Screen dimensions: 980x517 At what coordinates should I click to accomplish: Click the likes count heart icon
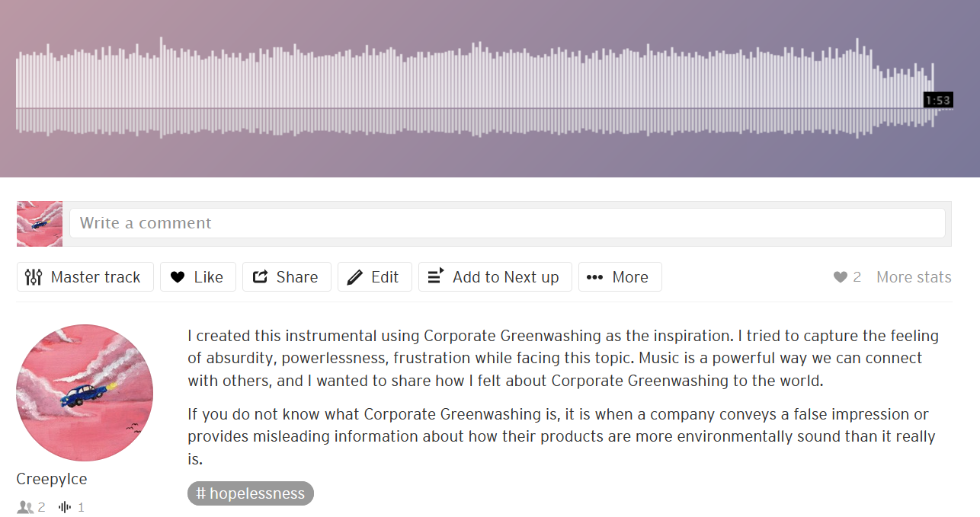(x=841, y=277)
